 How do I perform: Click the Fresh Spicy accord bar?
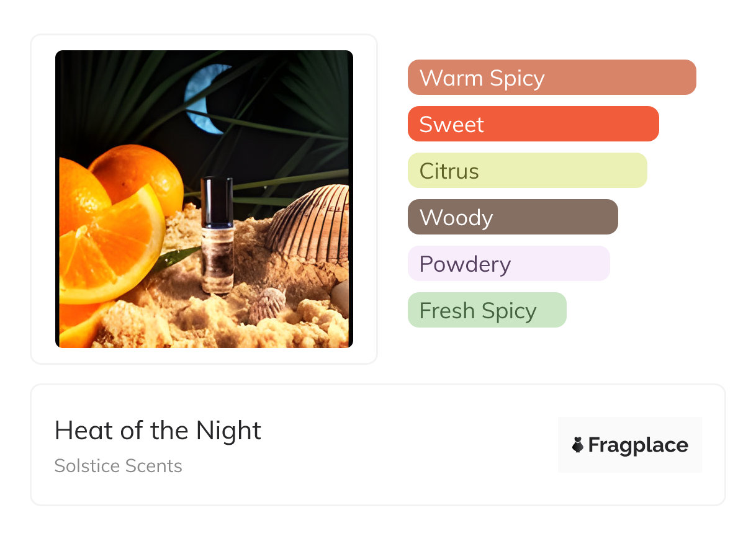tap(487, 310)
